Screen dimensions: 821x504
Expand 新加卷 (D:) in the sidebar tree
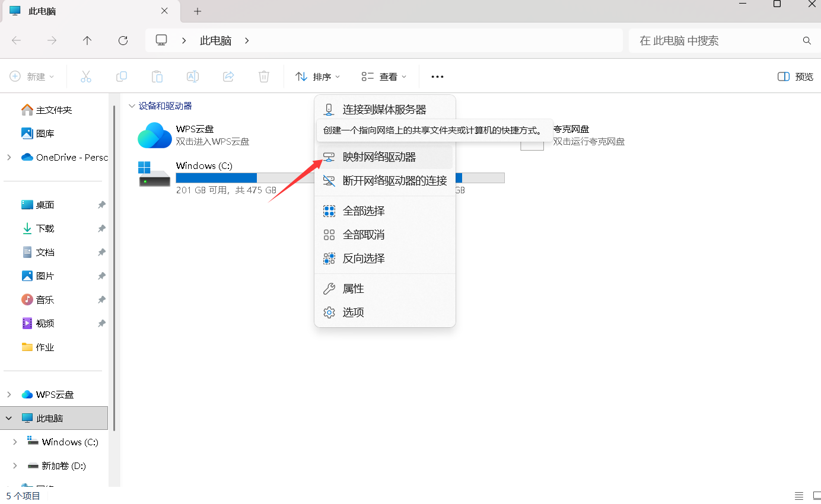point(15,465)
